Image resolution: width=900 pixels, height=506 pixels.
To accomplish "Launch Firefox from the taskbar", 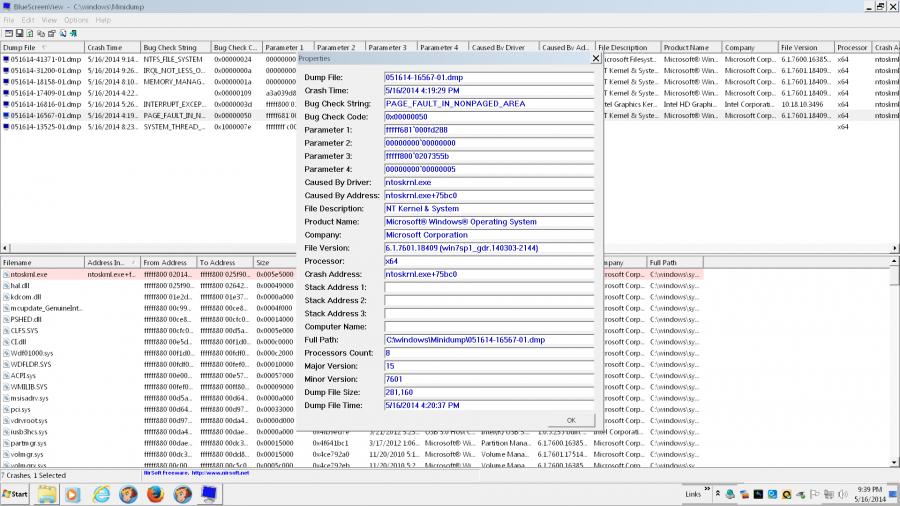I will (x=155, y=494).
